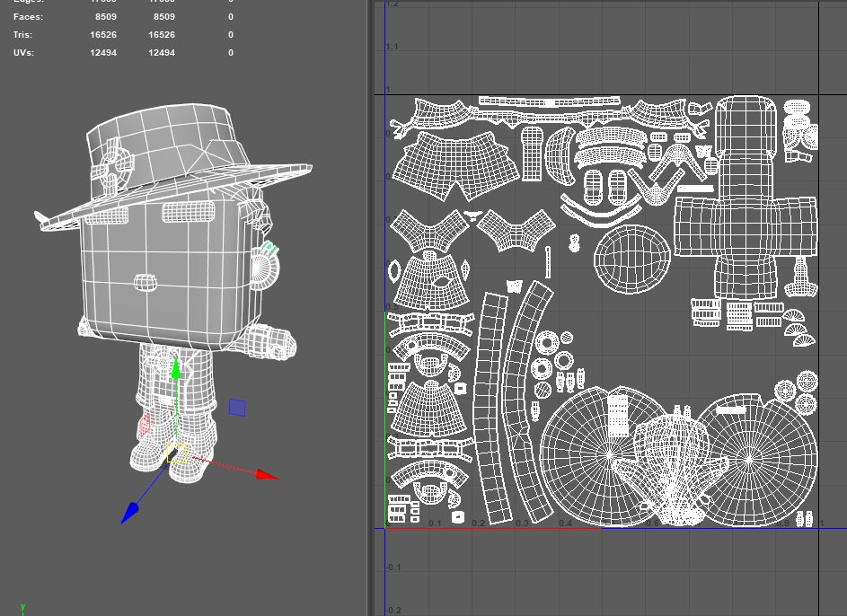Select the oval UV shell left of cross shell
Viewport: 847px width, 616px height.
(x=632, y=260)
